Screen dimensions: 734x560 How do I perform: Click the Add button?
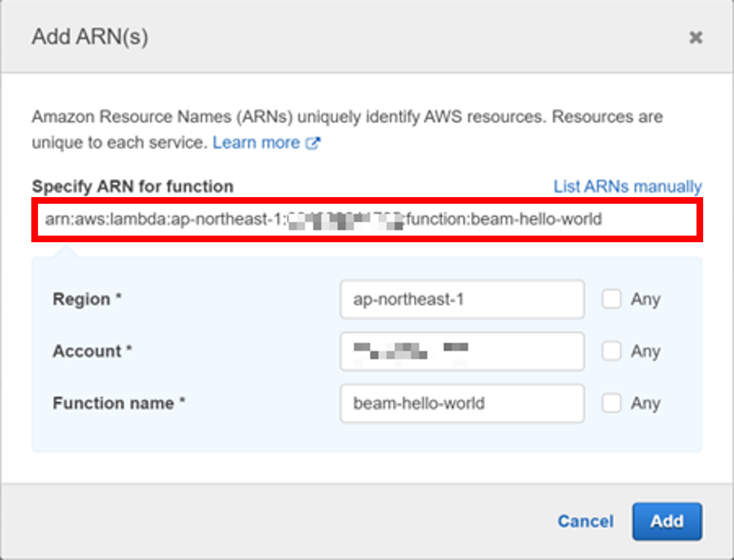click(x=667, y=521)
